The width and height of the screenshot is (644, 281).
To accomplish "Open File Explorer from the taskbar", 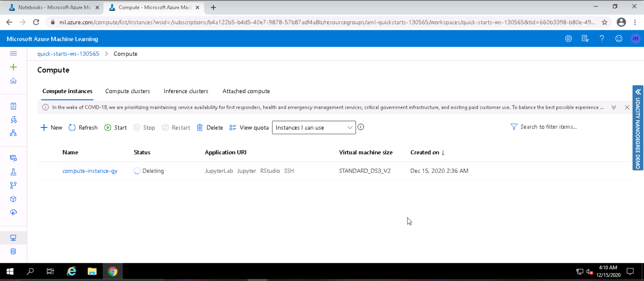I will [x=92, y=271].
